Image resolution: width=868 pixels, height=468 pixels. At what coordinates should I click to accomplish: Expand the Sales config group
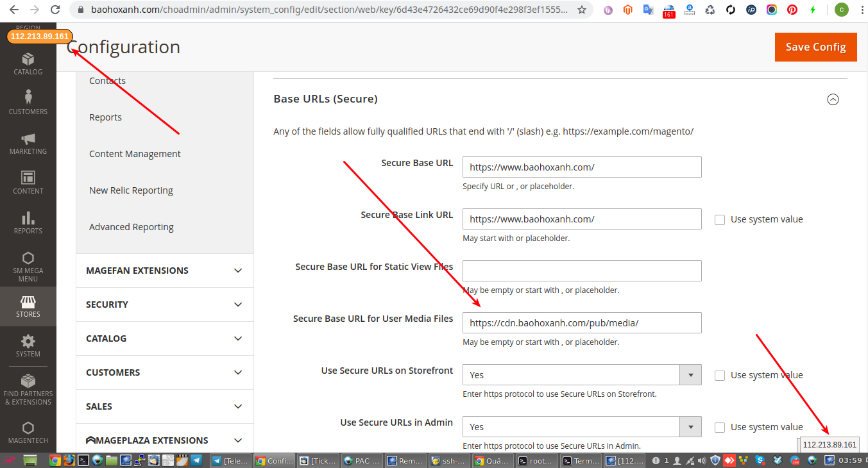pos(165,406)
